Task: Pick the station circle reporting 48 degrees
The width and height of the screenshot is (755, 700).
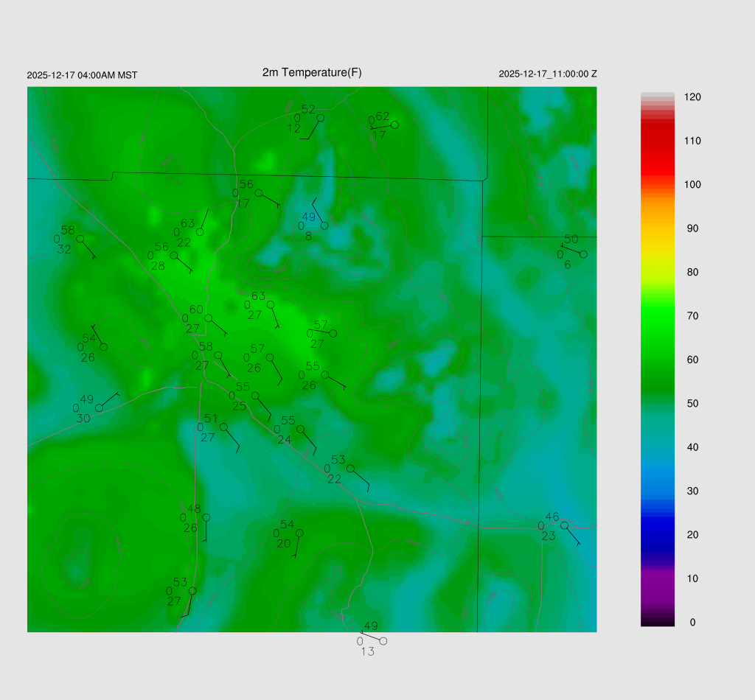Action: tap(206, 517)
